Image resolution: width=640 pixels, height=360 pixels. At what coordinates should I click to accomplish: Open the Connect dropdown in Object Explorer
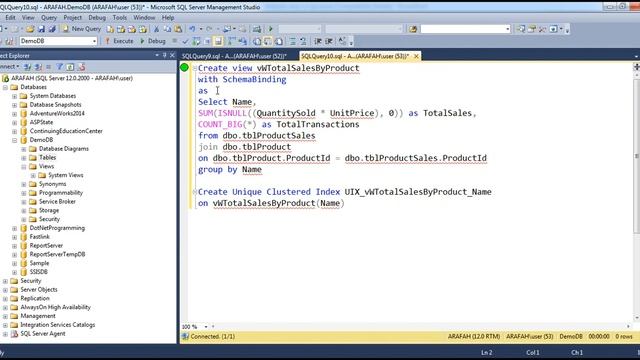[x=9, y=67]
